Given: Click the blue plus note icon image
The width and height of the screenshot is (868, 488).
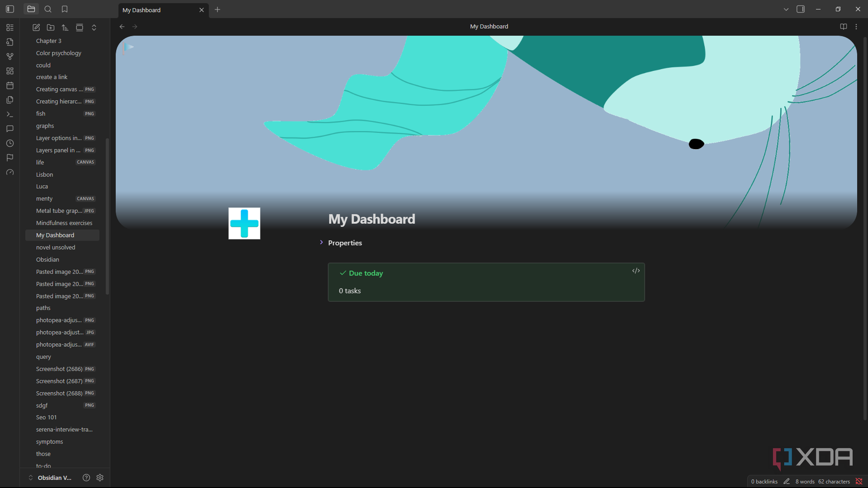Looking at the screenshot, I should (244, 223).
